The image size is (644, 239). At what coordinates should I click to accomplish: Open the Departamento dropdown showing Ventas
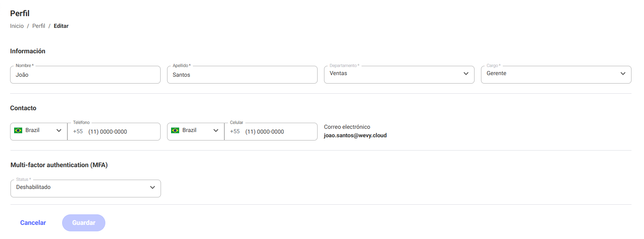(399, 75)
